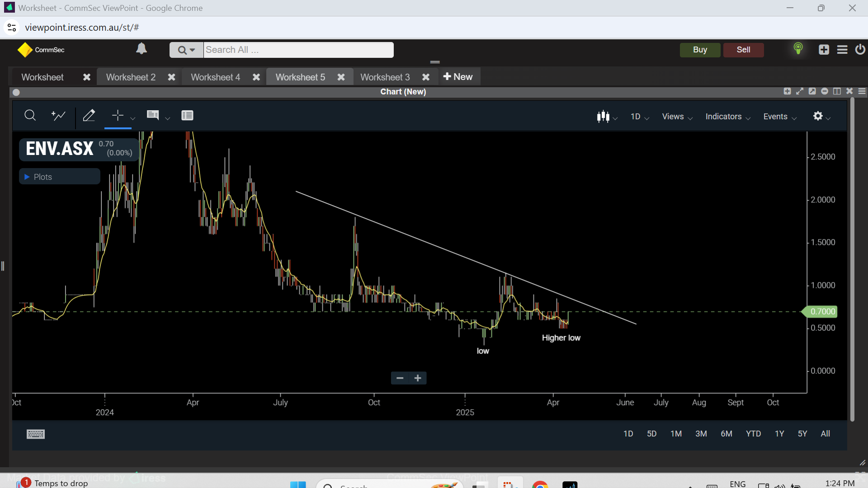Open the Views dropdown menu
868x488 pixels.
click(x=677, y=117)
